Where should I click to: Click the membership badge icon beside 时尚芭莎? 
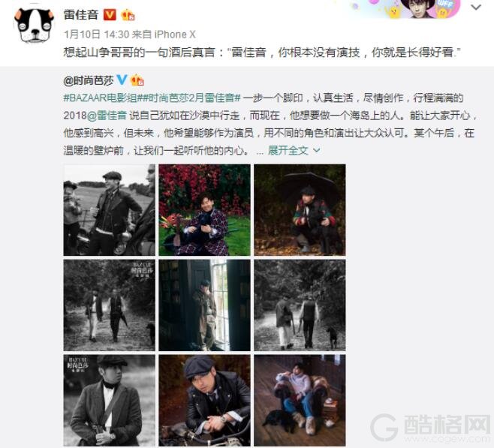coord(137,80)
